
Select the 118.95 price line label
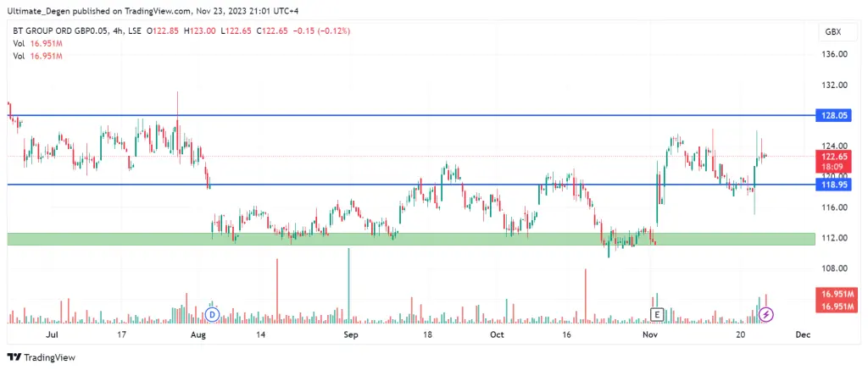pyautogui.click(x=834, y=185)
